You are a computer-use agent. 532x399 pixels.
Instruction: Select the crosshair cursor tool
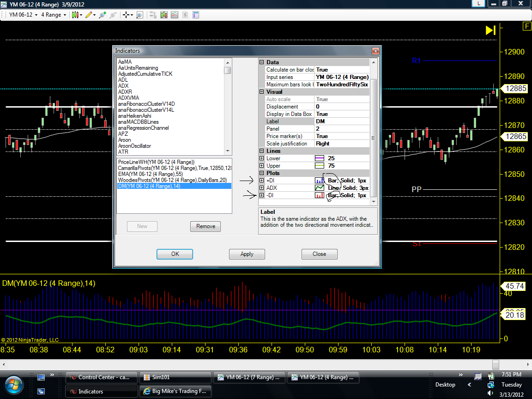pyautogui.click(x=126, y=15)
